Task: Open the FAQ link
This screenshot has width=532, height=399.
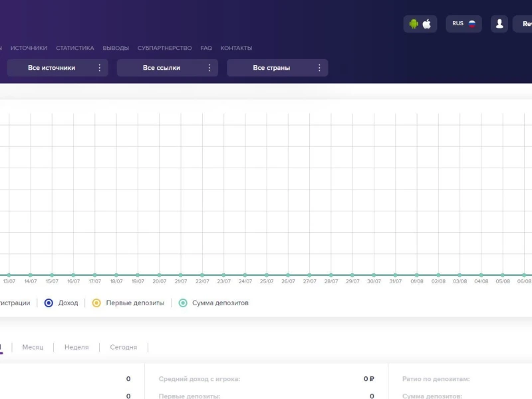Action: point(206,48)
